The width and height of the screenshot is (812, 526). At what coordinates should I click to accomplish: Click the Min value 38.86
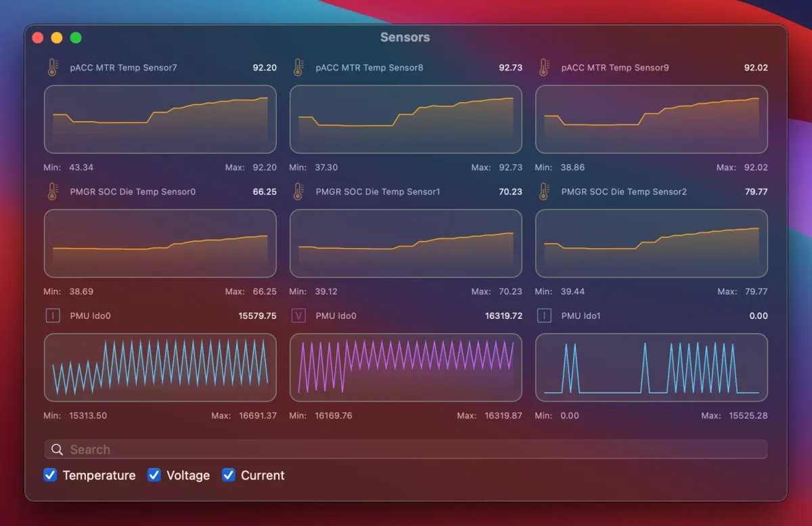[572, 167]
